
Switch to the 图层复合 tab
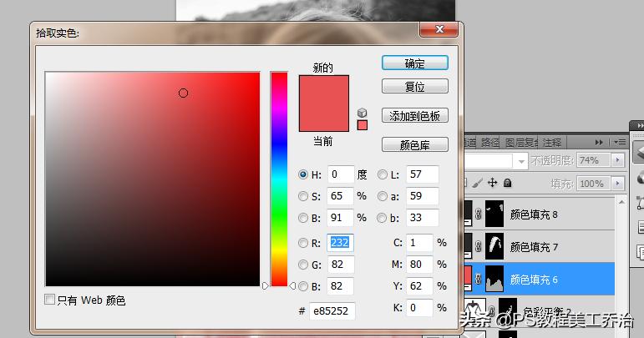pos(521,143)
